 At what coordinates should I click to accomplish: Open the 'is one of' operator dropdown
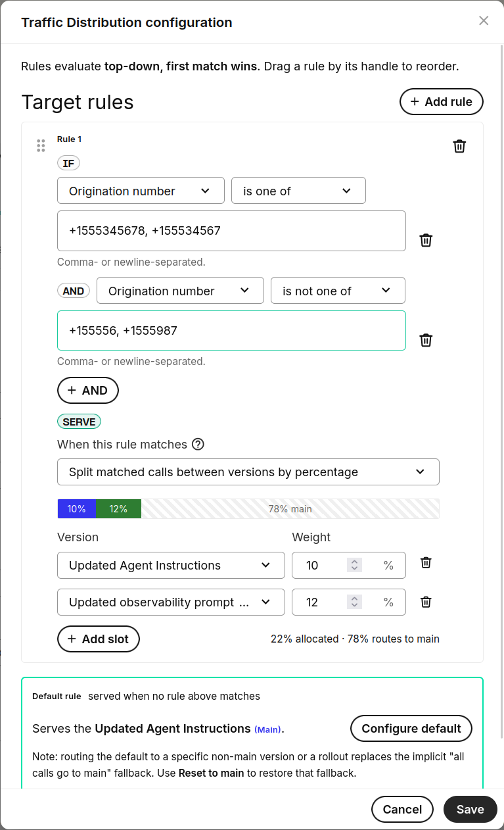[298, 191]
